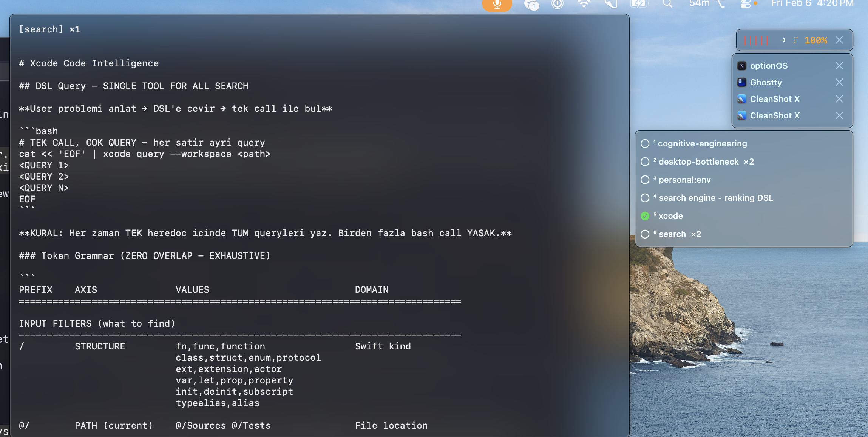Viewport: 868px width, 437px height.
Task: Open the Wi-Fi menu bar icon
Action: coord(584,4)
